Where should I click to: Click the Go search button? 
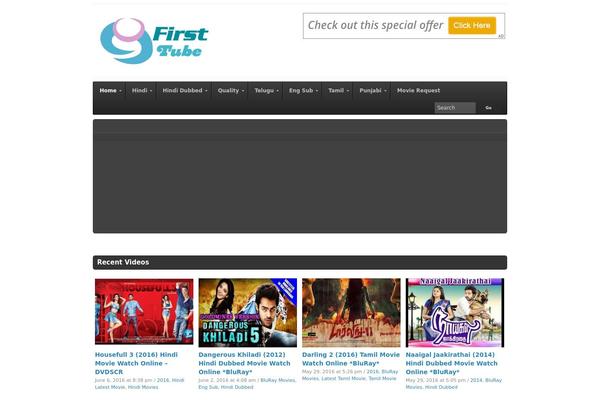tap(488, 108)
